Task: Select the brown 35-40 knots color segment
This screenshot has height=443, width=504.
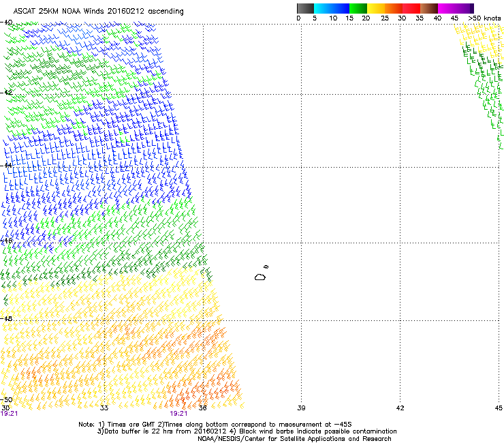Action: (x=429, y=8)
